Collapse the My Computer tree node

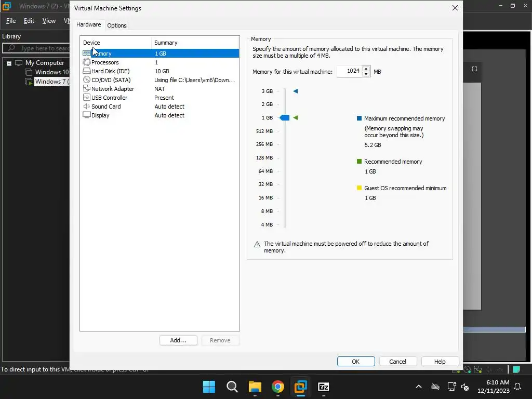pos(9,63)
